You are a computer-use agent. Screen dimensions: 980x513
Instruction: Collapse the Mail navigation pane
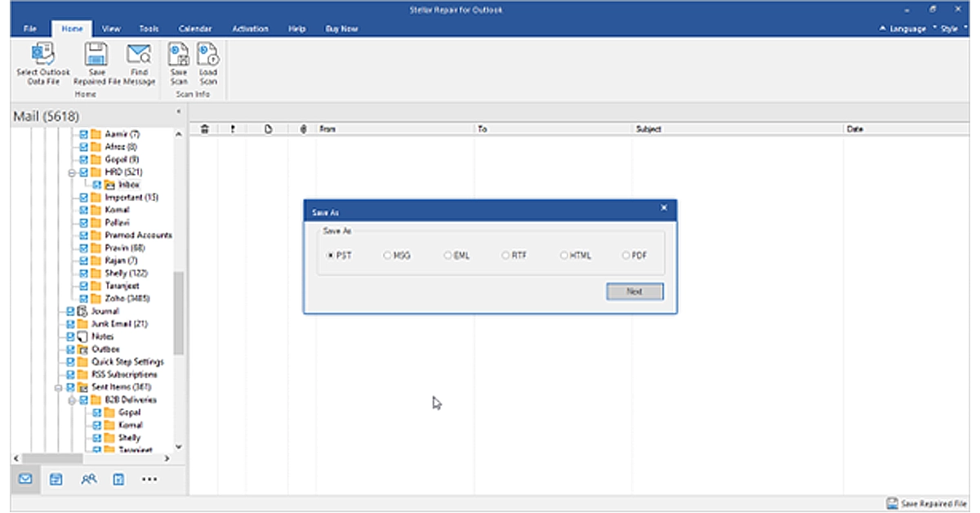coord(179,111)
